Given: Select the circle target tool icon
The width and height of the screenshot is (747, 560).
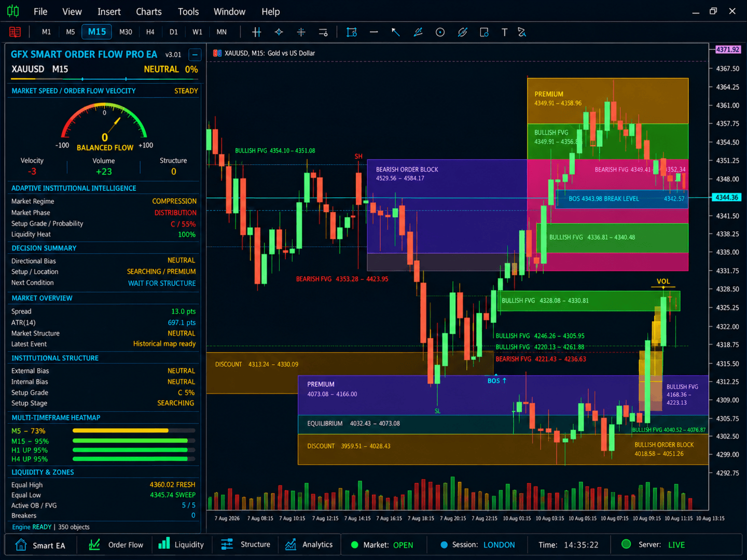Looking at the screenshot, I should click(x=440, y=32).
